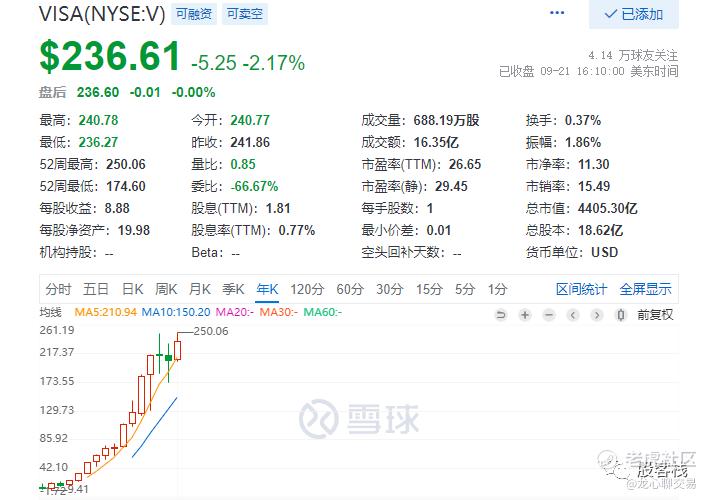710x500 pixels.
Task: Open the 前复权 adjustment dropdown
Action: pos(655,314)
